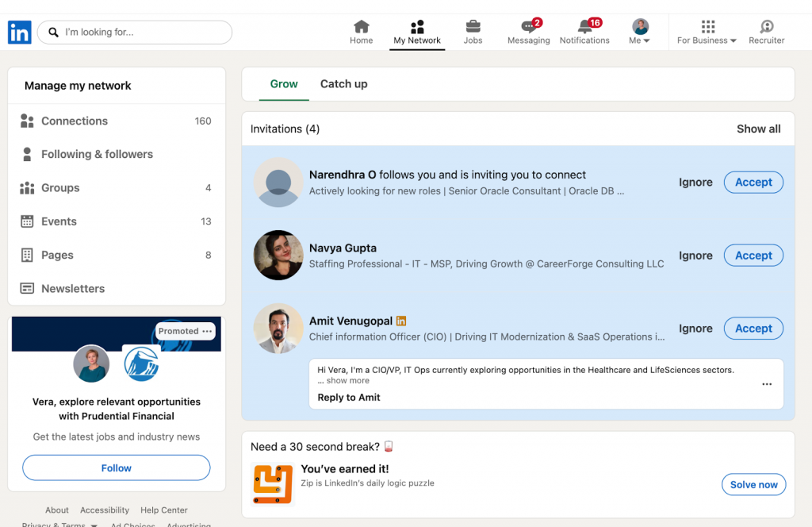
Task: Open Show all invitations
Action: 758,129
